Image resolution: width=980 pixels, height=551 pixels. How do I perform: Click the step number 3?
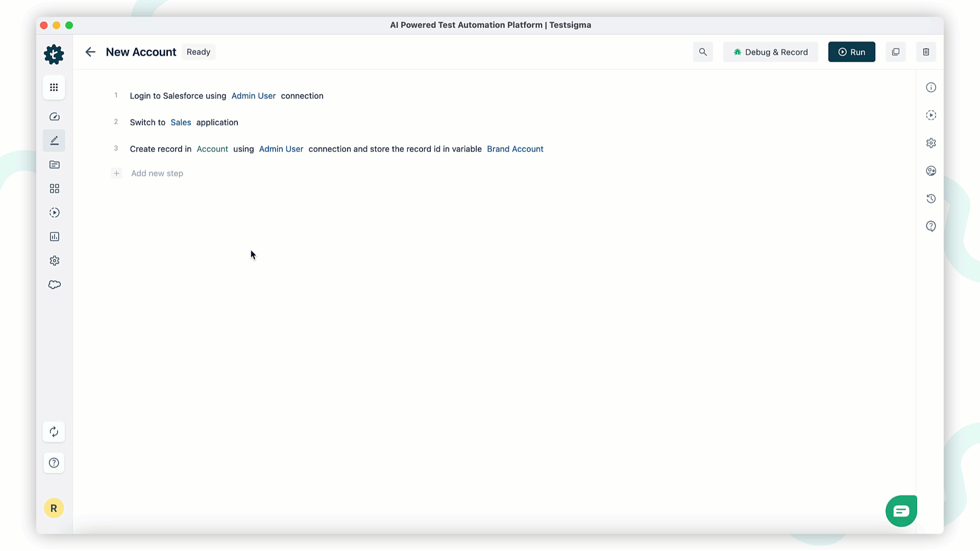point(116,148)
